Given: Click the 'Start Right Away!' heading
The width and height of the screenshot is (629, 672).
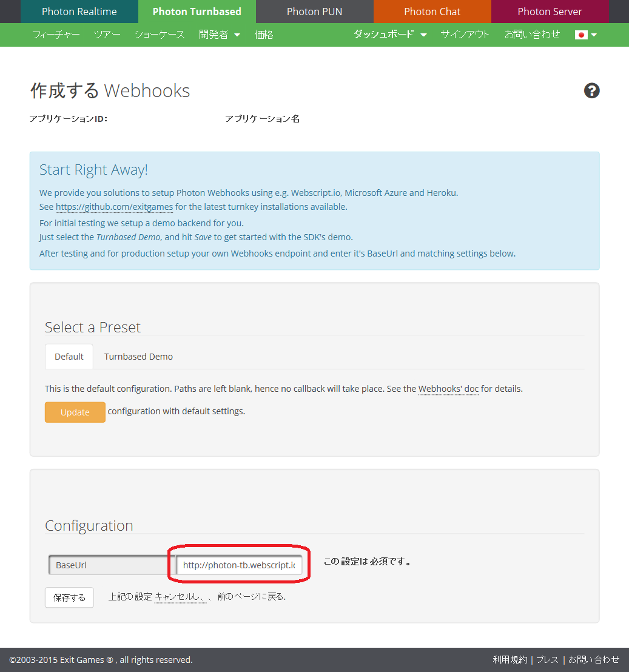Looking at the screenshot, I should pyautogui.click(x=93, y=170).
